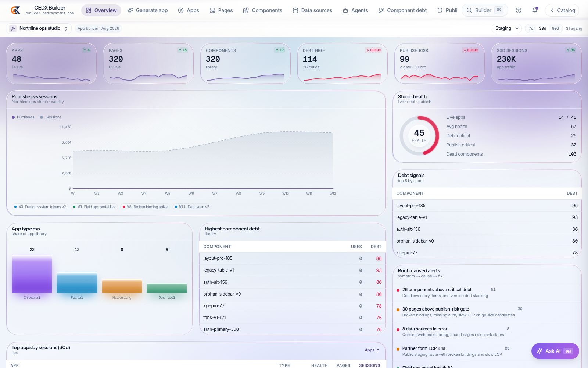
Task: Open the 30 pages above publish-risk gate alert
Action: click(487, 312)
